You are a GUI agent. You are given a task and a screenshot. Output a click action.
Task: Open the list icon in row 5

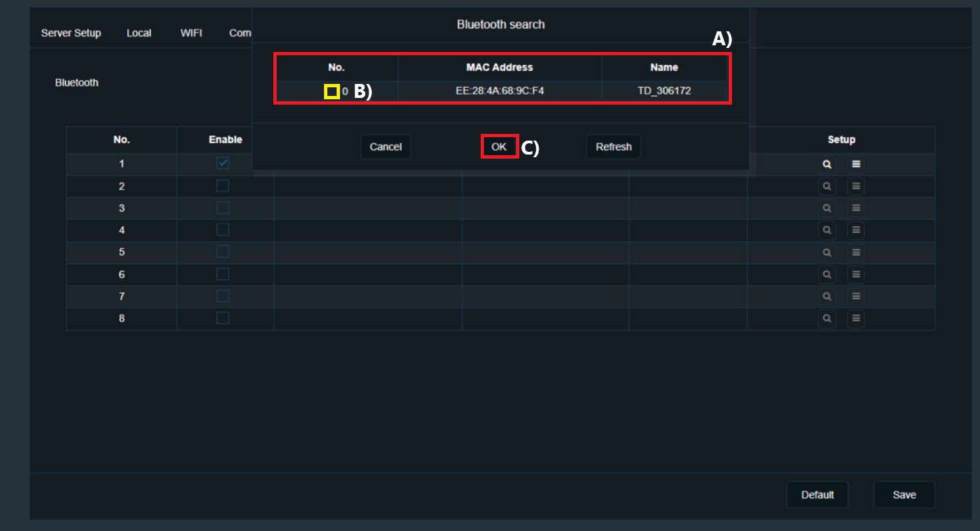[x=856, y=253]
